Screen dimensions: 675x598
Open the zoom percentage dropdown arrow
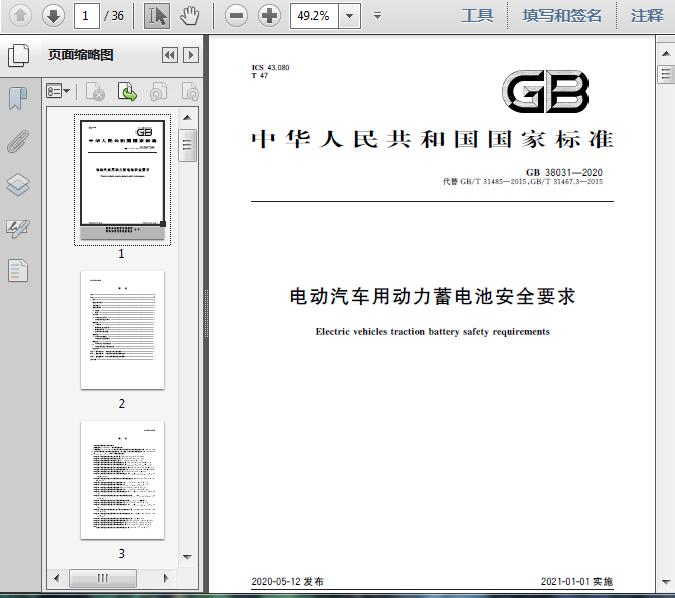pos(349,15)
